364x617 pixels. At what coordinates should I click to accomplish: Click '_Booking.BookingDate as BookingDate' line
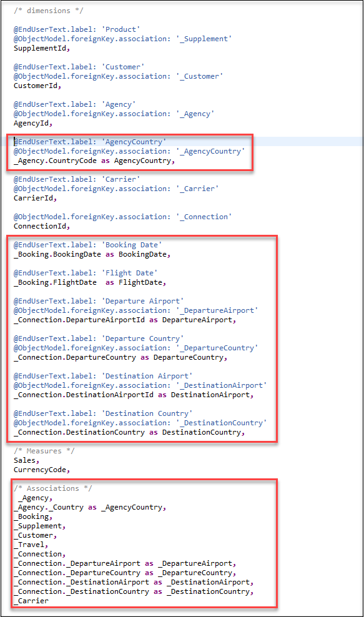tap(92, 254)
